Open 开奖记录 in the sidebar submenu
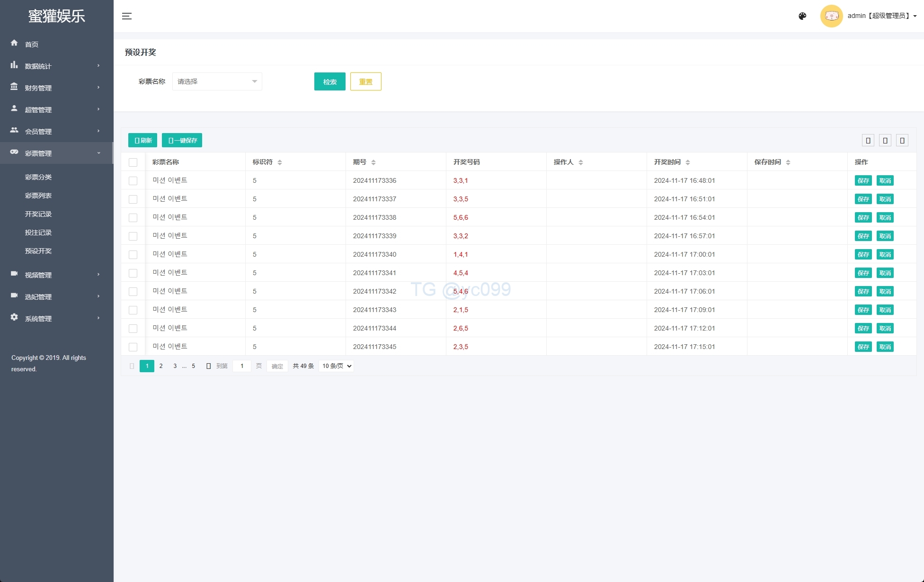The width and height of the screenshot is (924, 582). coord(38,214)
